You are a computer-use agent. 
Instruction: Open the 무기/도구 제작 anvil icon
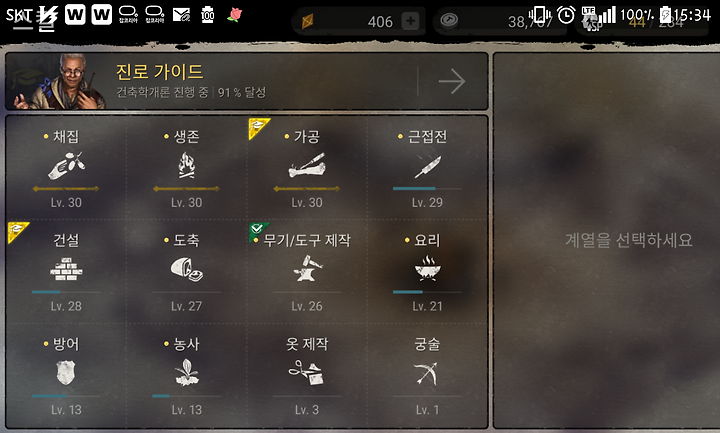(307, 269)
